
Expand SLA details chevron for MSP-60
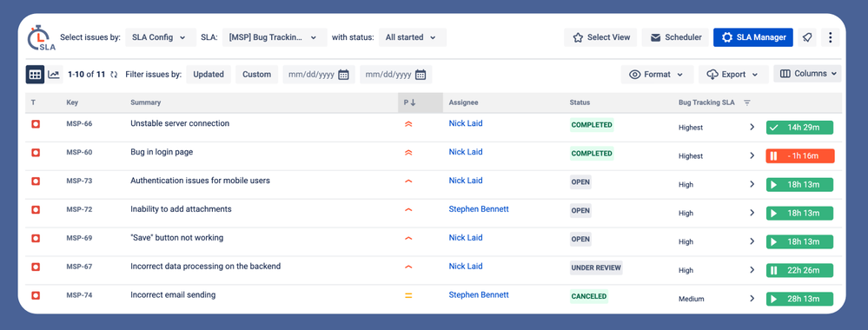(x=752, y=155)
